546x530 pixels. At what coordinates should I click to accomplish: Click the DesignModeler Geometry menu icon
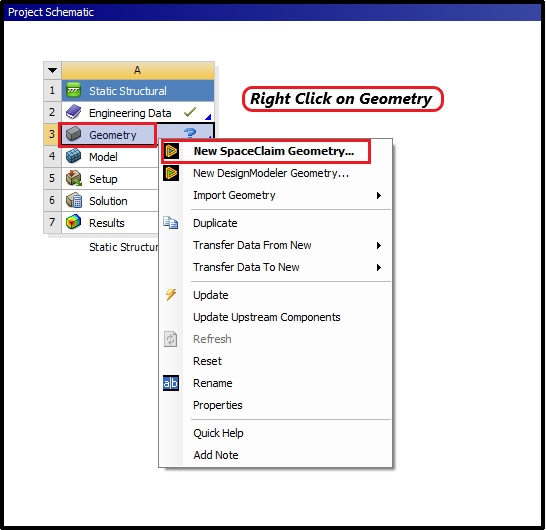[x=171, y=173]
